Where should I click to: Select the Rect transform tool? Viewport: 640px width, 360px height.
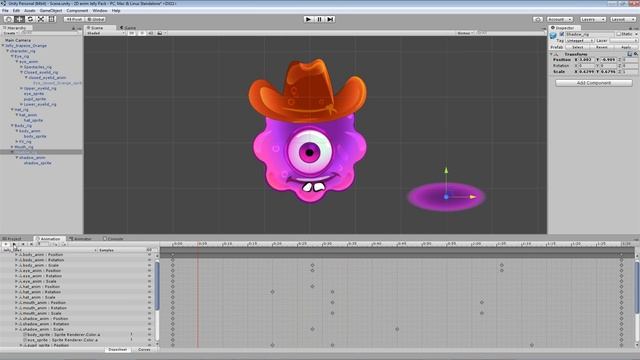(x=52, y=19)
